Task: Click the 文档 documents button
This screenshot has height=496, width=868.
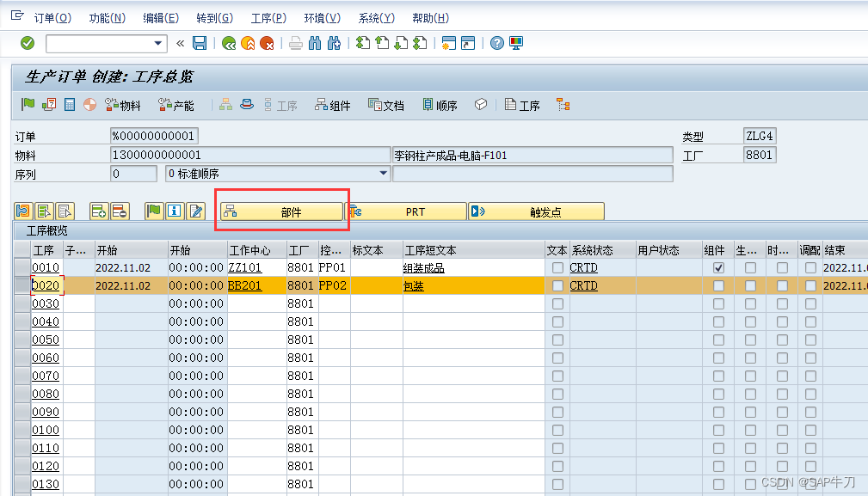Action: click(386, 105)
